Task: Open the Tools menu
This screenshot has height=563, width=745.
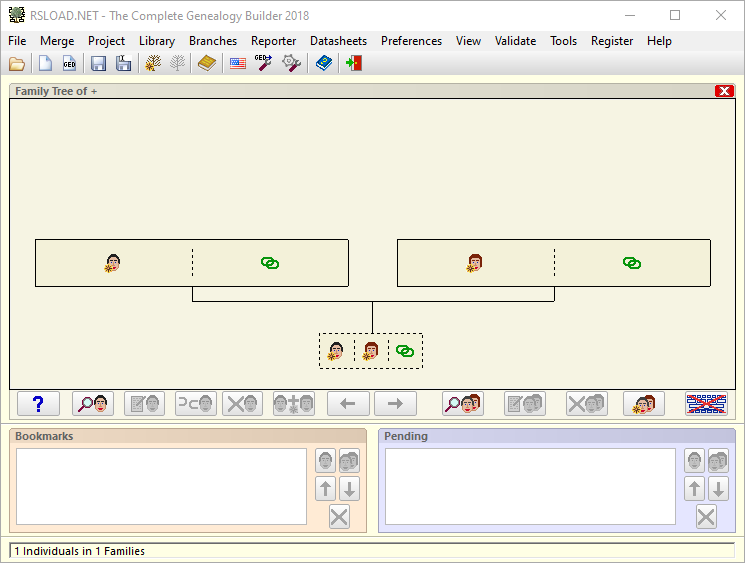Action: tap(564, 41)
